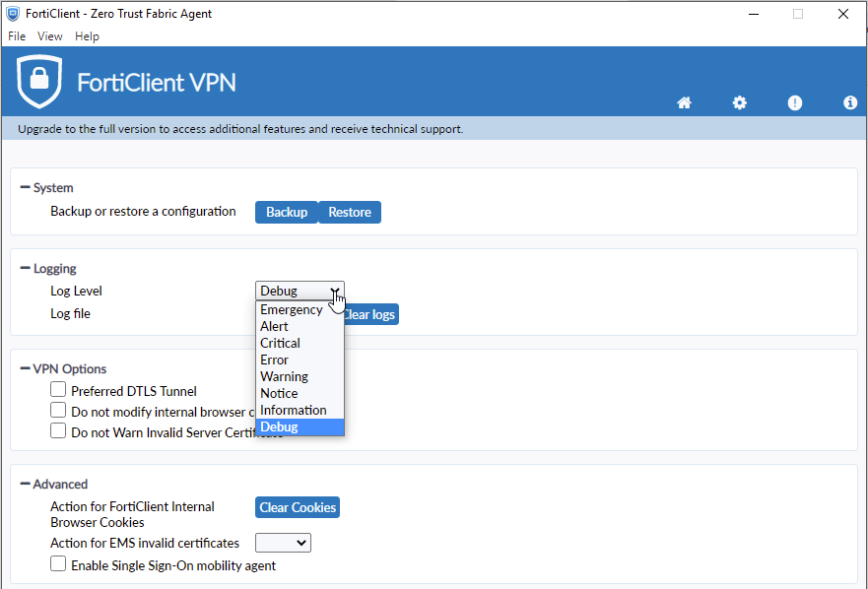Toggle Do not modify internal browser checkbox
Viewport: 868px width, 589px height.
58,410
